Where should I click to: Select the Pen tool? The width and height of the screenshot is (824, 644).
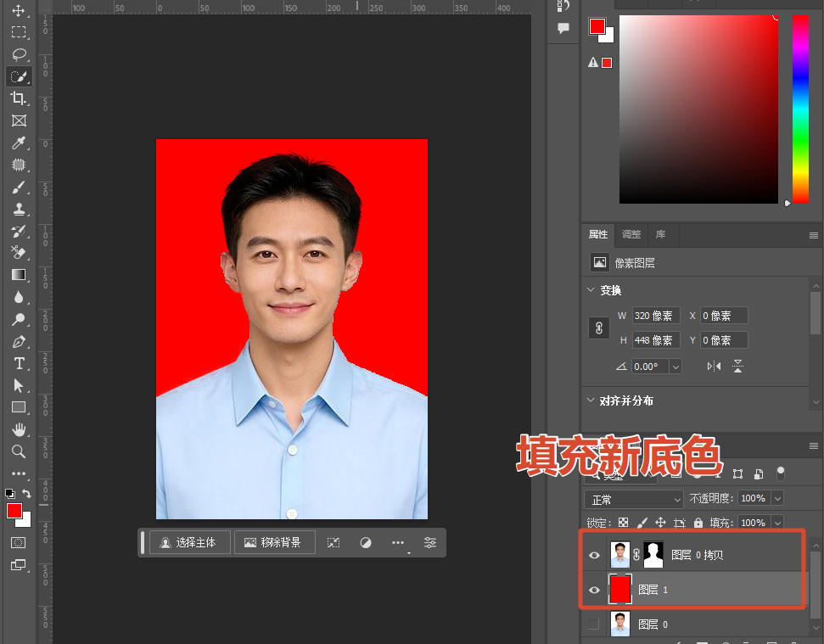[x=19, y=341]
